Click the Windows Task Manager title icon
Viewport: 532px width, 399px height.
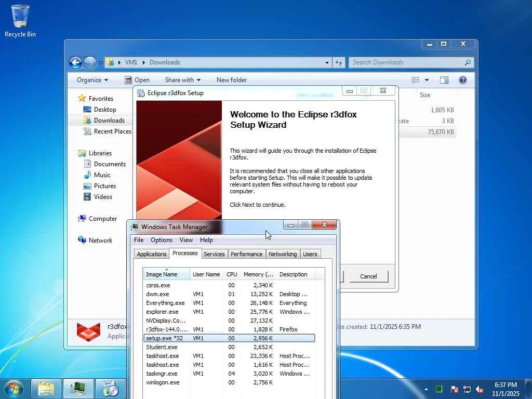[x=135, y=227]
